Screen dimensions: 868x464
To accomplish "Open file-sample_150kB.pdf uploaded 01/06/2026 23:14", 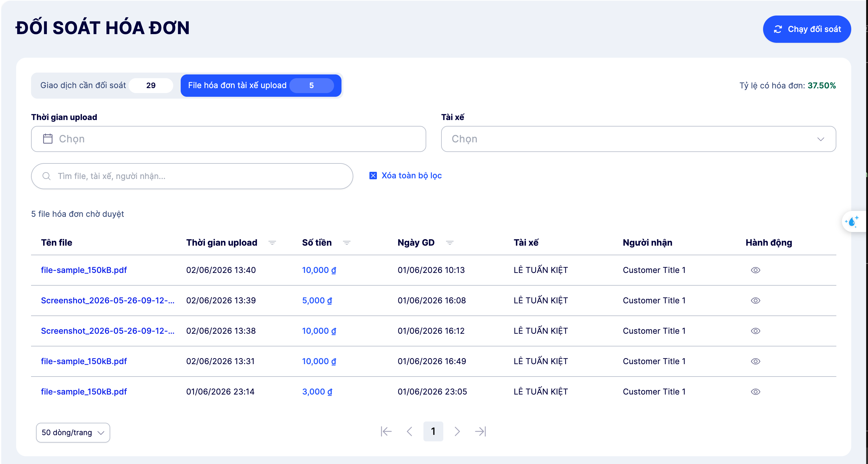I will pos(84,392).
